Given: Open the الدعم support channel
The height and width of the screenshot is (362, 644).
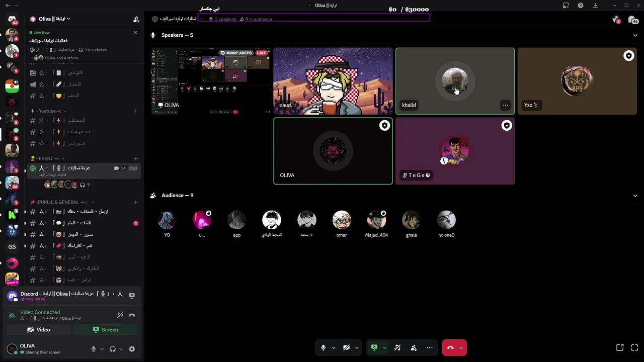Looking at the screenshot, I should pyautogui.click(x=83, y=96).
